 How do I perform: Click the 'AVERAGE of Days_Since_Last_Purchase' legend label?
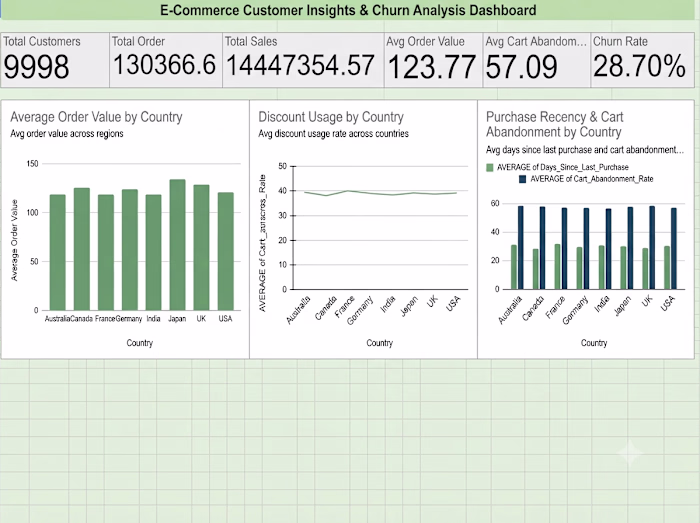click(x=562, y=167)
